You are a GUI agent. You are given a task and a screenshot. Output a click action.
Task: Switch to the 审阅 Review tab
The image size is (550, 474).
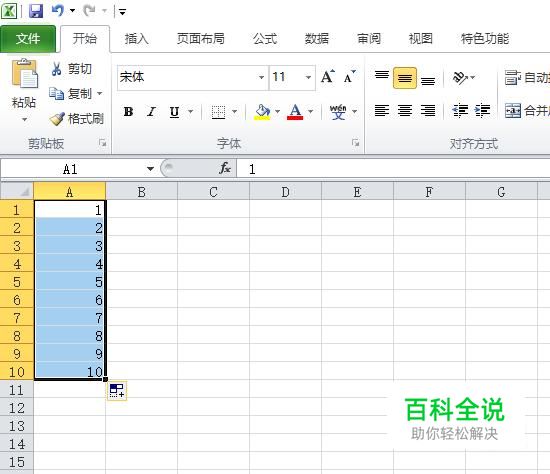click(369, 39)
